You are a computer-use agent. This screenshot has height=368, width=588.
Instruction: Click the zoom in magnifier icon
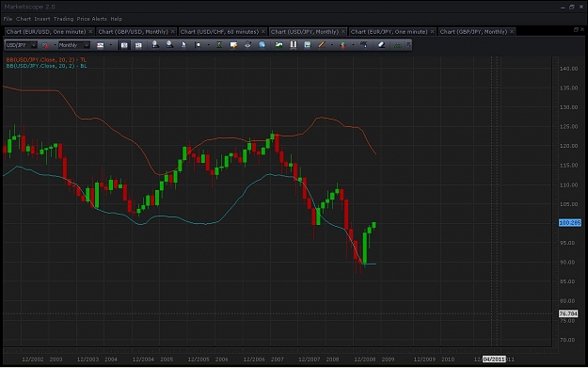[x=155, y=45]
